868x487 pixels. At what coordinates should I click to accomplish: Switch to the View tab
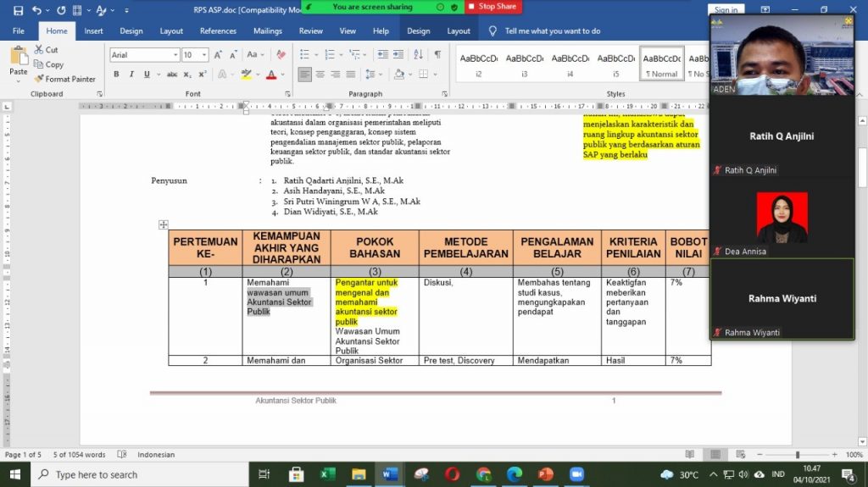[x=348, y=31]
